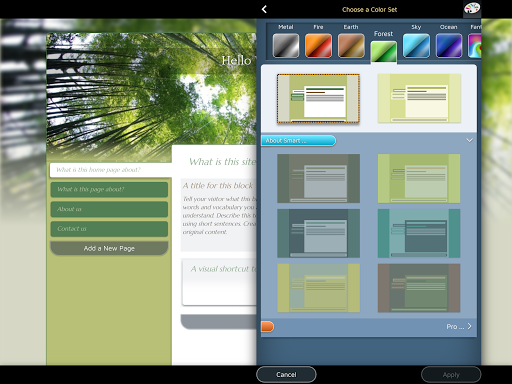Select the Earth color set icon
Viewport: 512px width, 384px height.
(351, 46)
